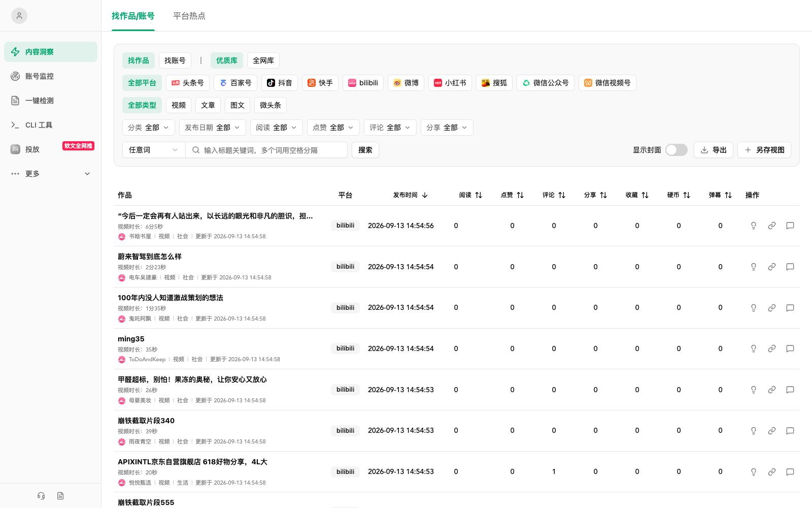
Task: Click the link icon for 崩铁截取片段340
Action: click(x=772, y=431)
